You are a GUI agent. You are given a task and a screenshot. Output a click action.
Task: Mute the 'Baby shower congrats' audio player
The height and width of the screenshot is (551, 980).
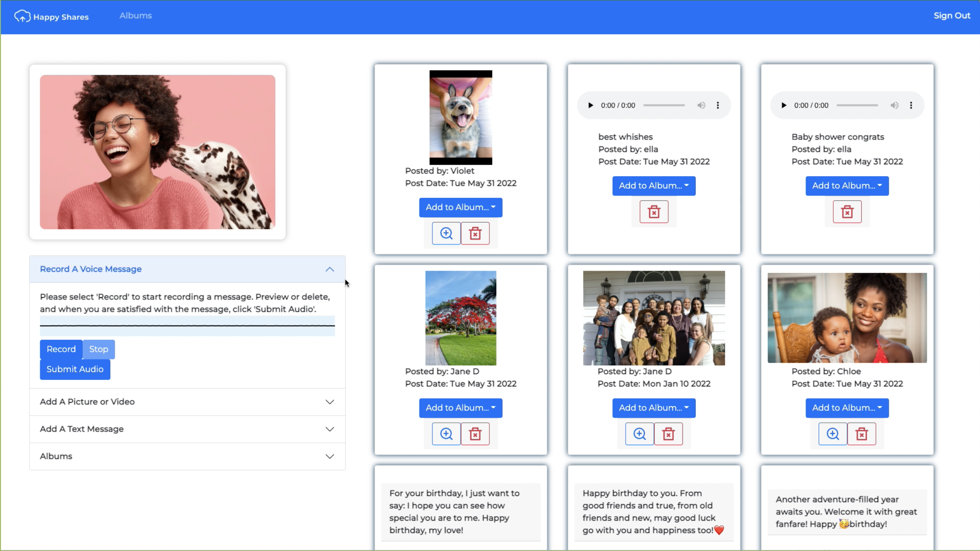(x=894, y=105)
